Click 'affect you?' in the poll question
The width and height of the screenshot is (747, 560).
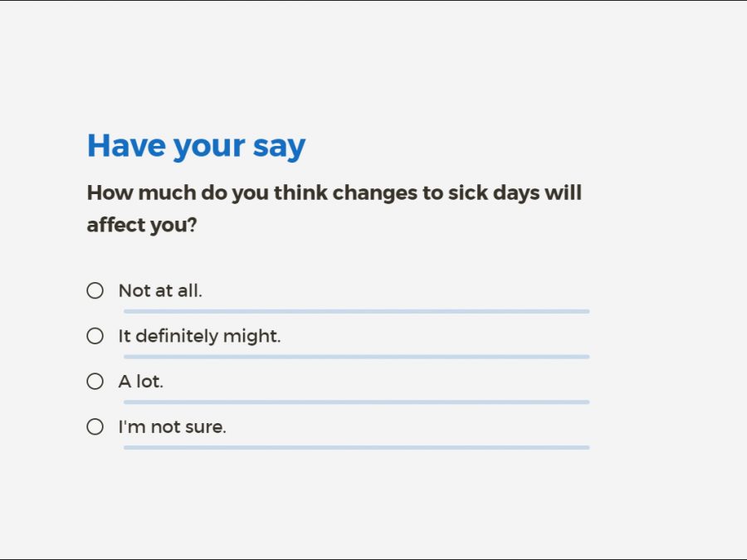[x=142, y=225]
